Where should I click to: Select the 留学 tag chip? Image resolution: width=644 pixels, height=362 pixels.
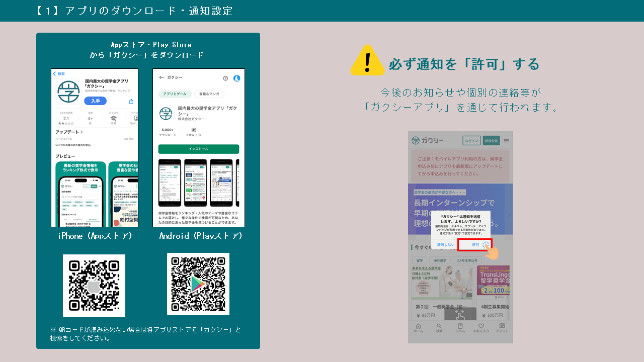[x=419, y=260]
